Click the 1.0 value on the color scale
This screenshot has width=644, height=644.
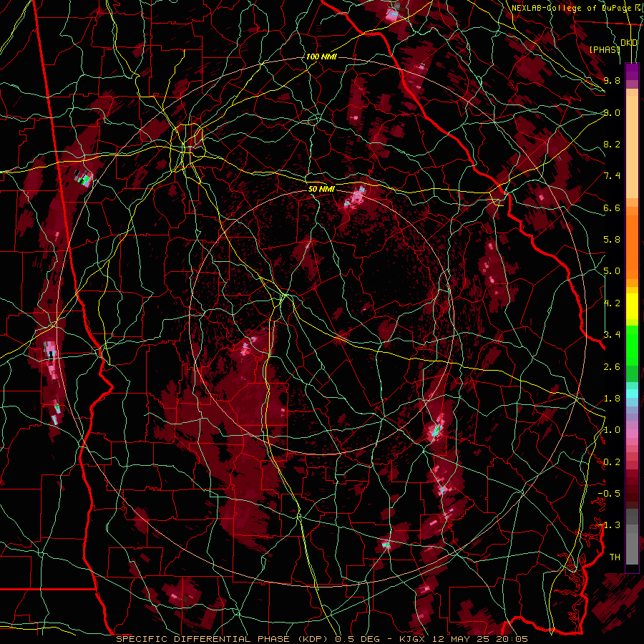click(x=612, y=430)
